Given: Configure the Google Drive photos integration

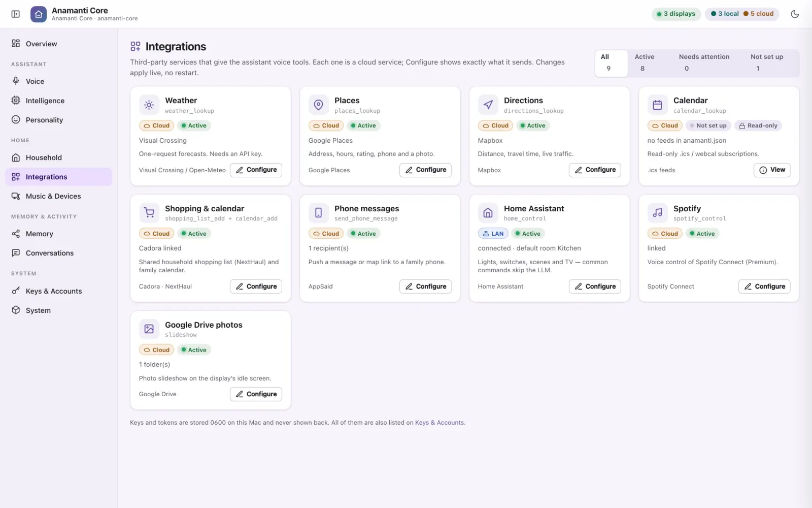Looking at the screenshot, I should [x=256, y=394].
